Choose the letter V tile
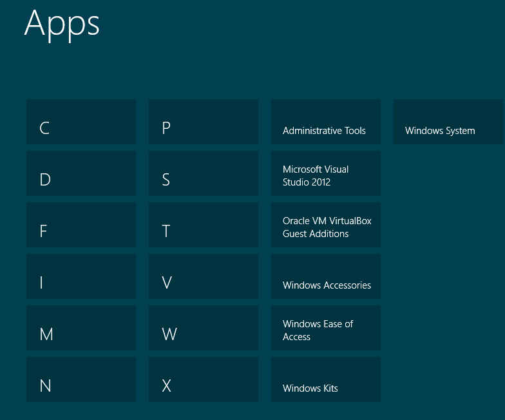Image resolution: width=505 pixels, height=420 pixels. pyautogui.click(x=204, y=276)
